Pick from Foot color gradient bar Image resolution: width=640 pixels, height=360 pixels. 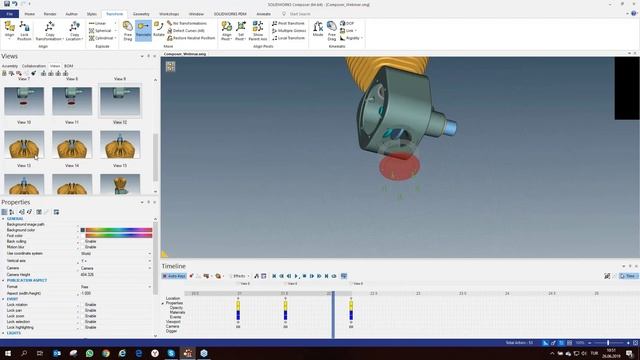point(119,236)
